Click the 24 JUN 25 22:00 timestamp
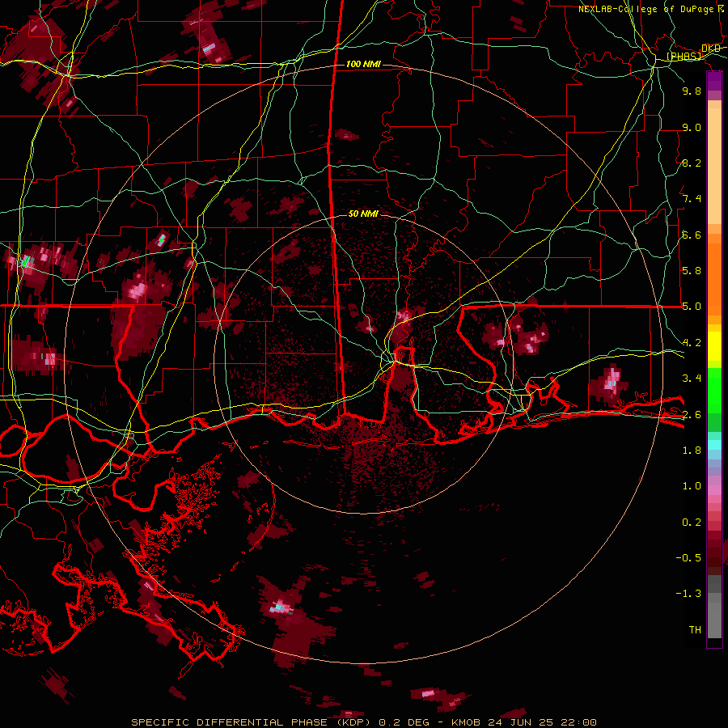 click(x=542, y=722)
